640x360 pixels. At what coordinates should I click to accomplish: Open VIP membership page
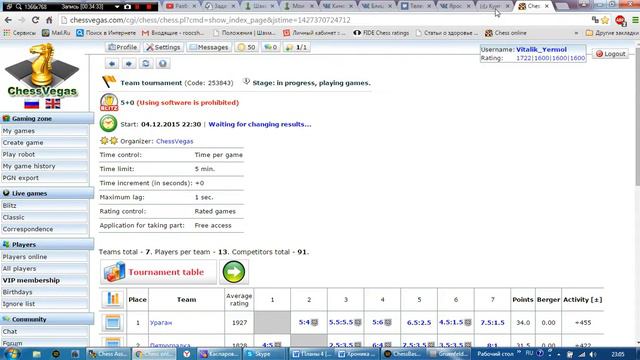point(44,281)
